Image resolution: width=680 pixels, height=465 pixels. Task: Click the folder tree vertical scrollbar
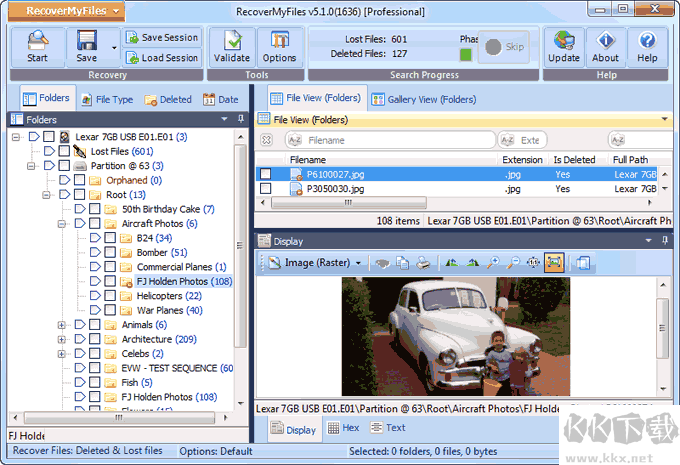[240, 250]
